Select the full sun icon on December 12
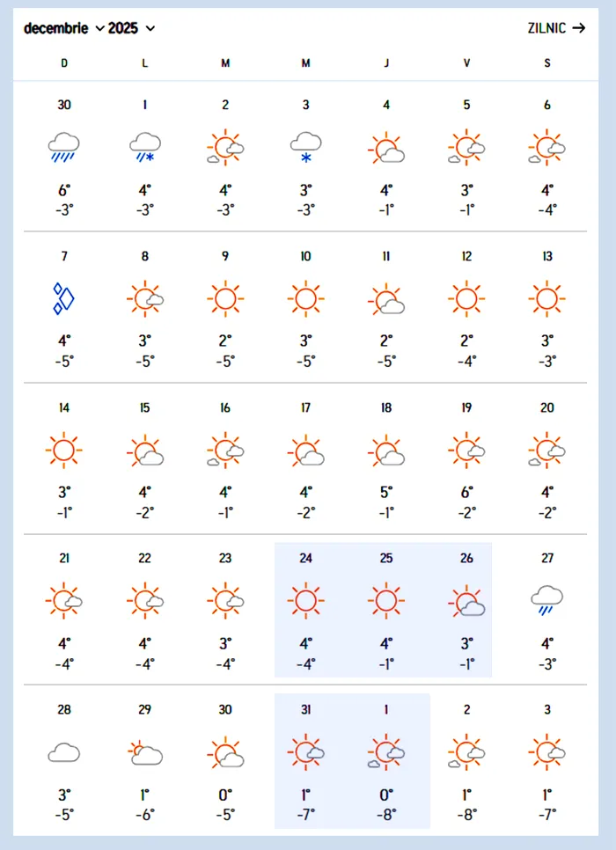 466,297
